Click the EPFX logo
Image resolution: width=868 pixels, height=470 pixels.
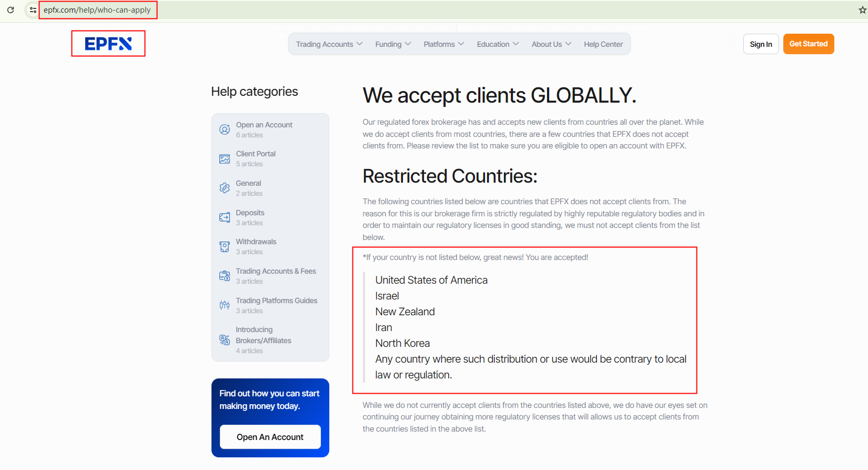[x=108, y=44]
